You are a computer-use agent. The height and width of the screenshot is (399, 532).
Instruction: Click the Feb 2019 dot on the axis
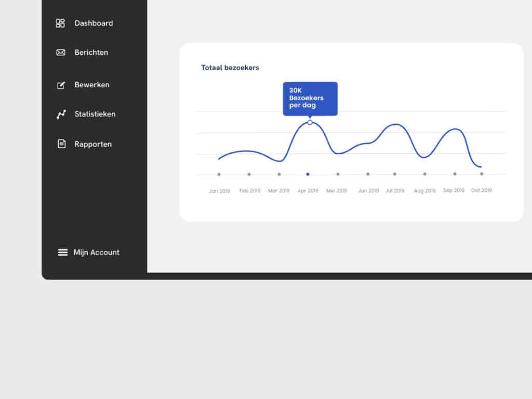(249, 175)
